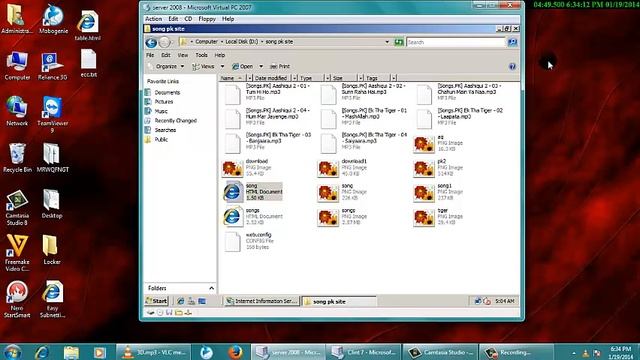Screen dimensions: 640x360
Task: Switch to Camtasia Studio taskbar item
Action: [441, 352]
